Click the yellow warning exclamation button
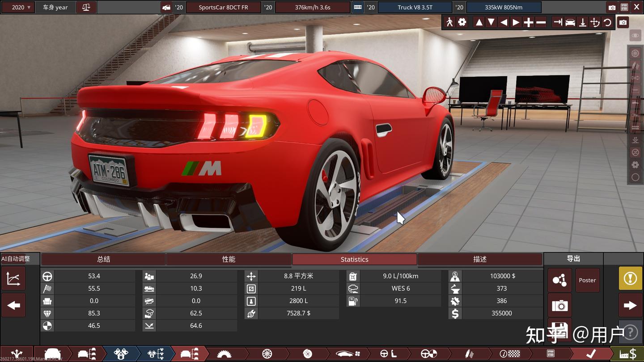Image resolution: width=644 pixels, height=362 pixels. [630, 278]
